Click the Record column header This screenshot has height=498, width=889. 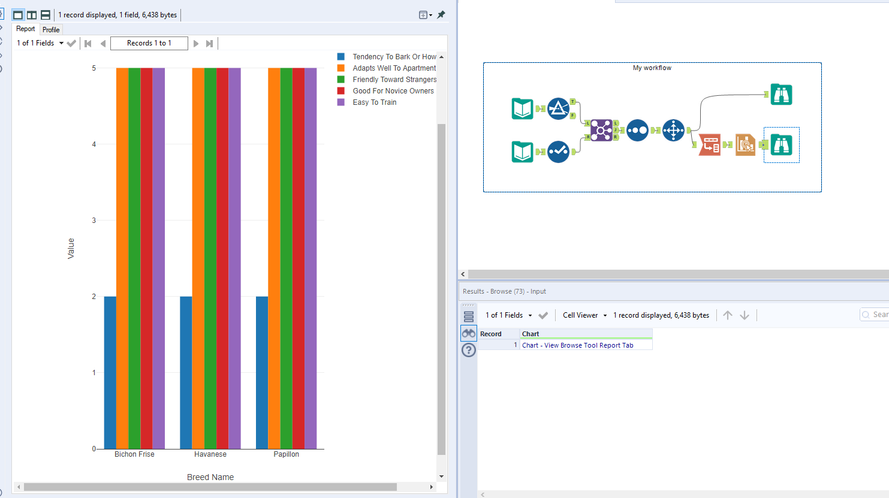pyautogui.click(x=498, y=334)
